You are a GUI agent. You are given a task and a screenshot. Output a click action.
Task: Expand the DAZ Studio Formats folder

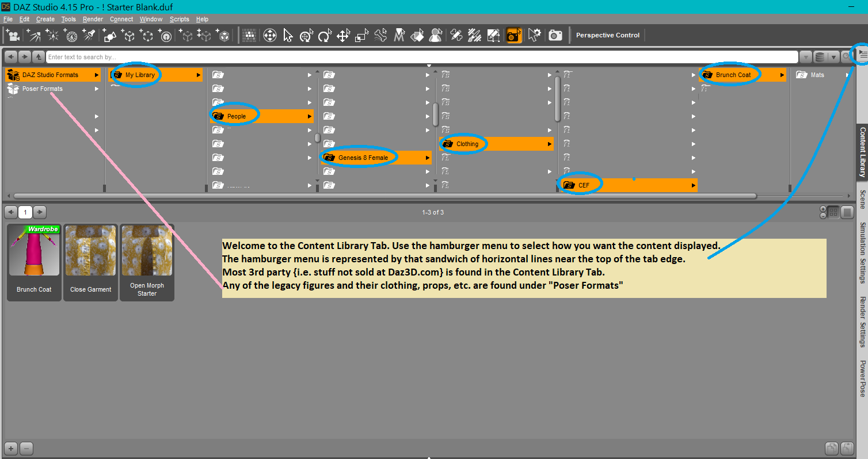pyautogui.click(x=53, y=75)
